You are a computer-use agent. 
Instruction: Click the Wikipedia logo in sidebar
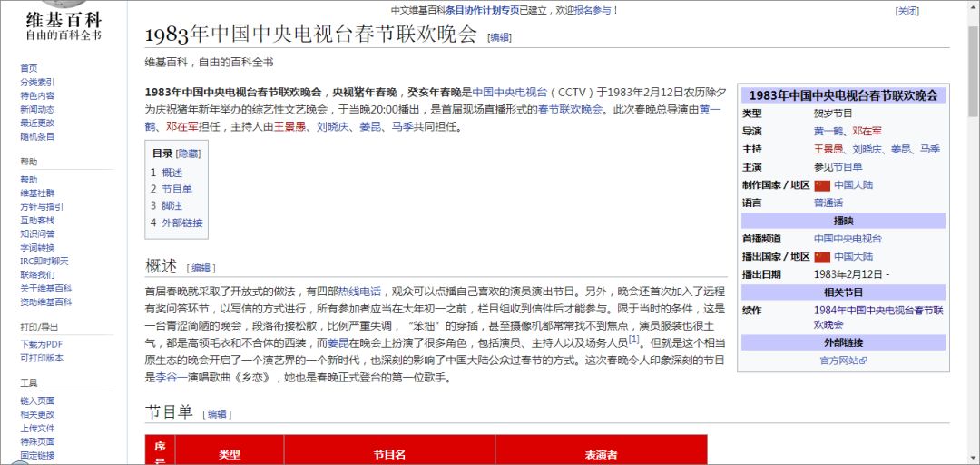click(x=64, y=21)
